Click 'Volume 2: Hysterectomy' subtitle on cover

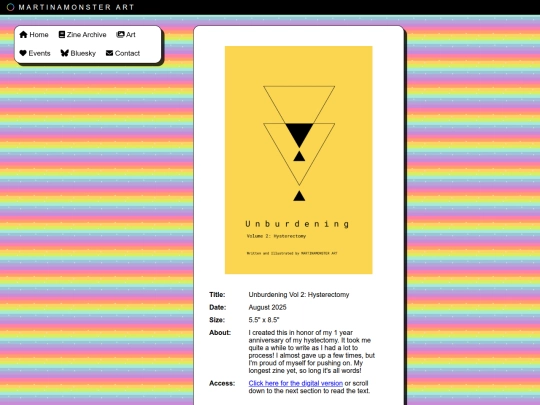(276, 236)
